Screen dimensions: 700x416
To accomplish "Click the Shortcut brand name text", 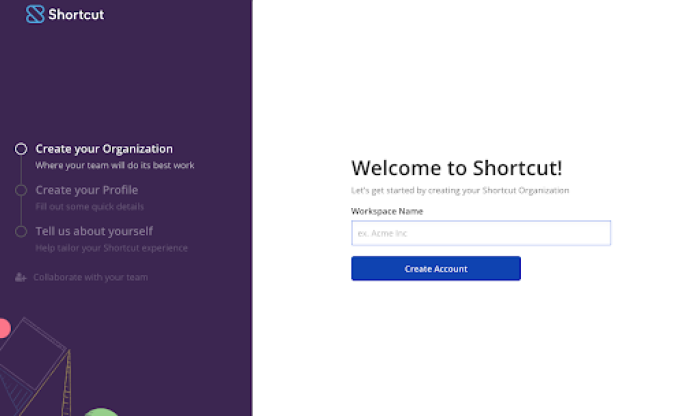I will click(76, 15).
